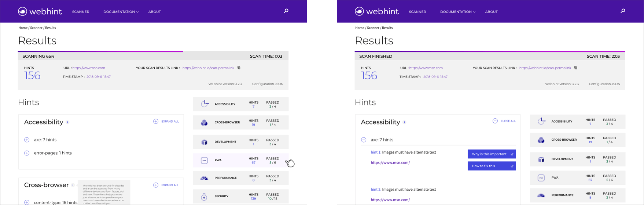Click Development cube icon in left screen summary

click(204, 142)
